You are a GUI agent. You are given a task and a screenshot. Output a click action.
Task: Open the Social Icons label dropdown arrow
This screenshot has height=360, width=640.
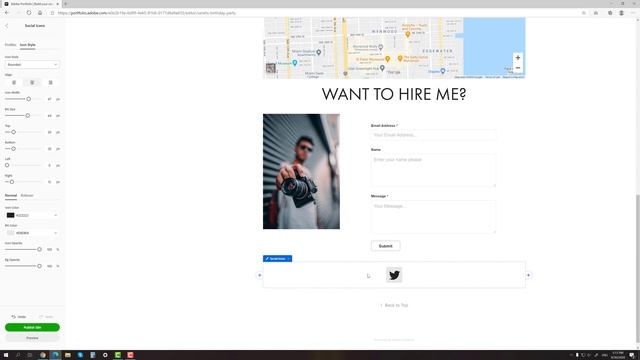coord(289,258)
